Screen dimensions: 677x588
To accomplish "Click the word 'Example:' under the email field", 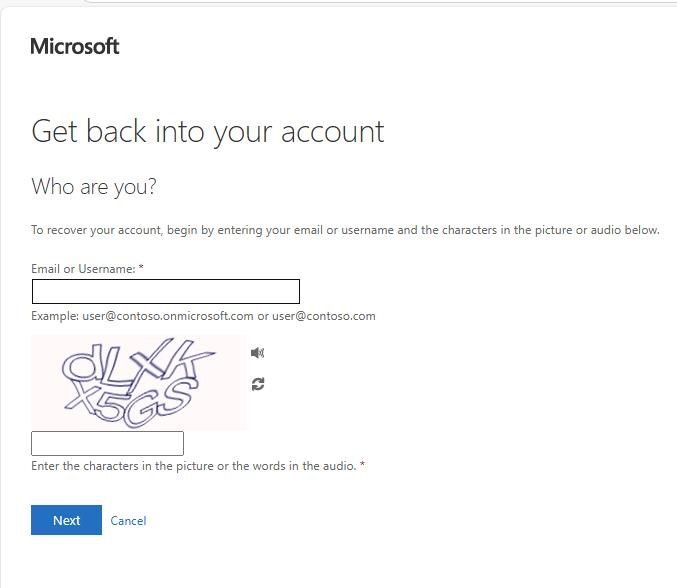I will (x=55, y=316).
